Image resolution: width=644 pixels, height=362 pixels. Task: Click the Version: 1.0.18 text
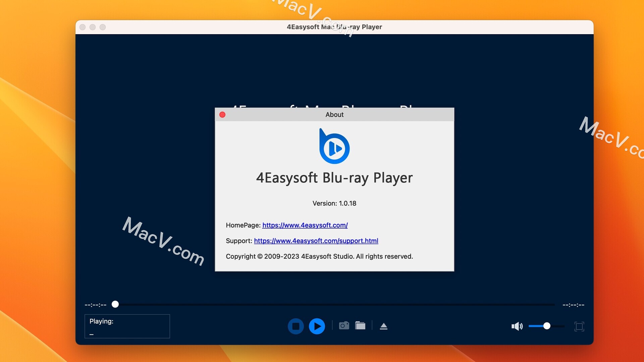coord(334,203)
